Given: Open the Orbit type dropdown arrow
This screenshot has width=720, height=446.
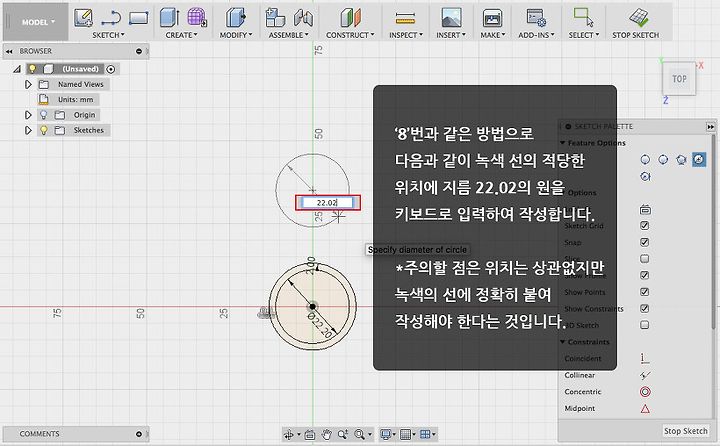Looking at the screenshot, I should (x=298, y=435).
